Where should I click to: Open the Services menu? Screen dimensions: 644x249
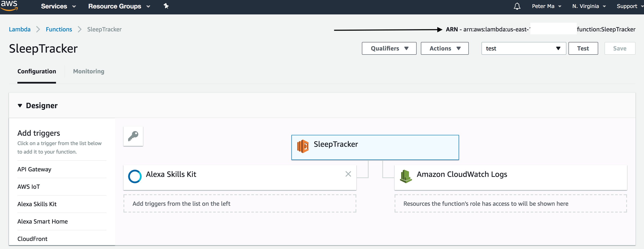[x=58, y=6]
